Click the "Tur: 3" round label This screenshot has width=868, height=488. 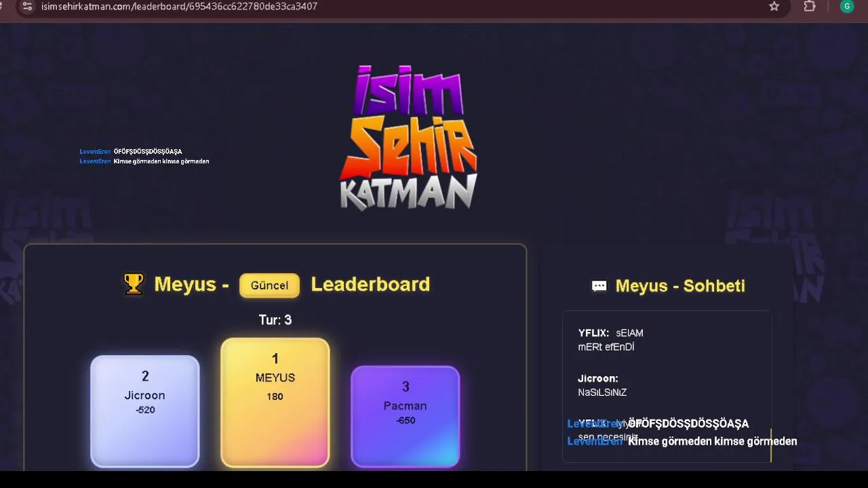pos(275,320)
